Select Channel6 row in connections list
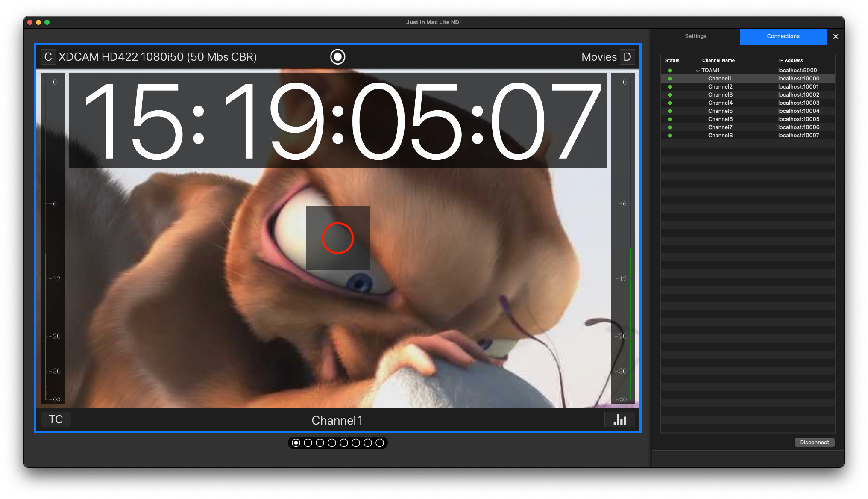Viewport: 868px width, 499px height. point(748,119)
